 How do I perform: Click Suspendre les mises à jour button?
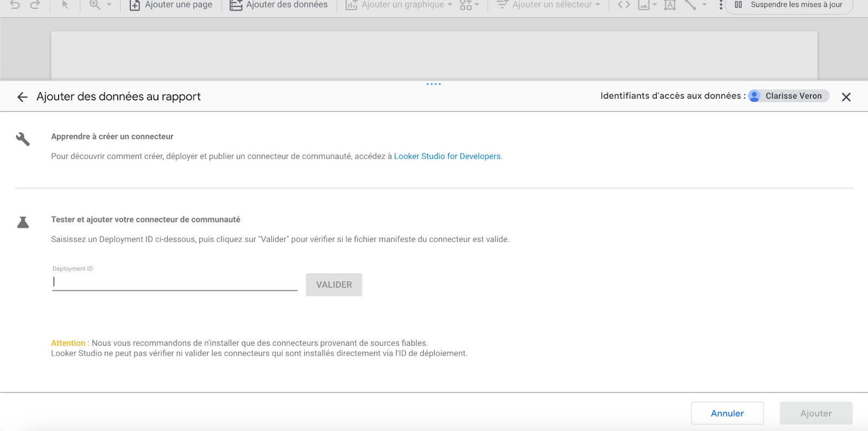pos(789,5)
